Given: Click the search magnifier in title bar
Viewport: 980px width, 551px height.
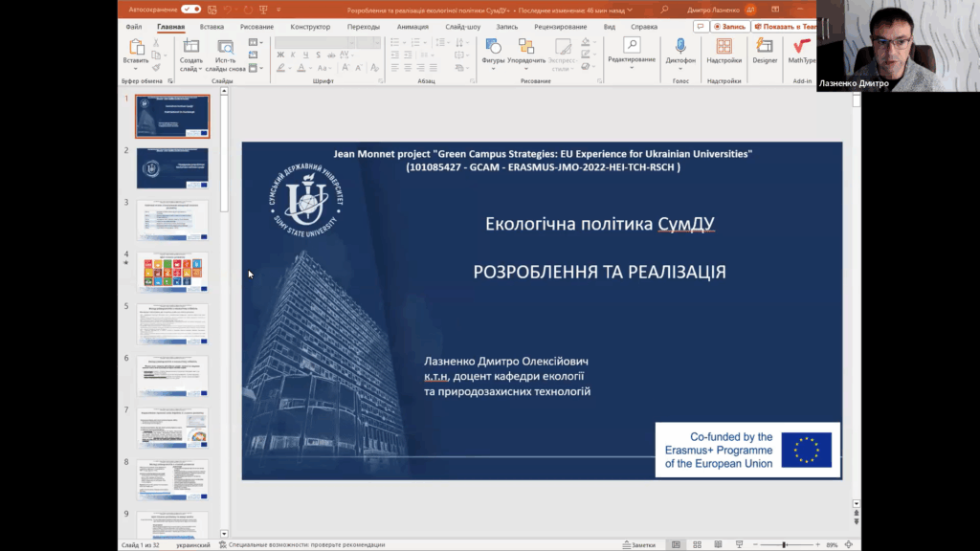Looking at the screenshot, I should click(x=664, y=10).
